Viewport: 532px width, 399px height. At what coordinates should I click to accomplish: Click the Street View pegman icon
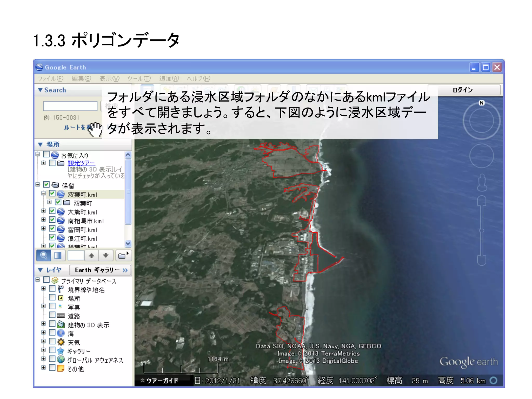[x=482, y=182]
